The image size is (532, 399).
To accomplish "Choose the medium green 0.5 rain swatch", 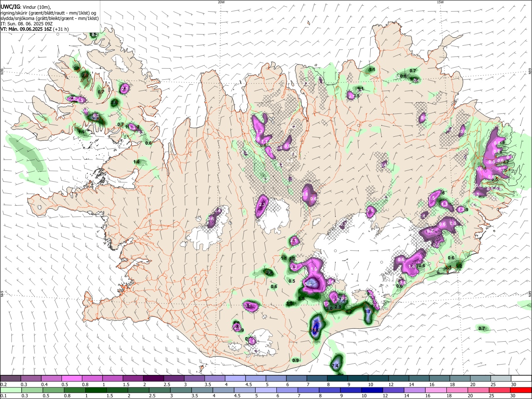I will (54, 390).
